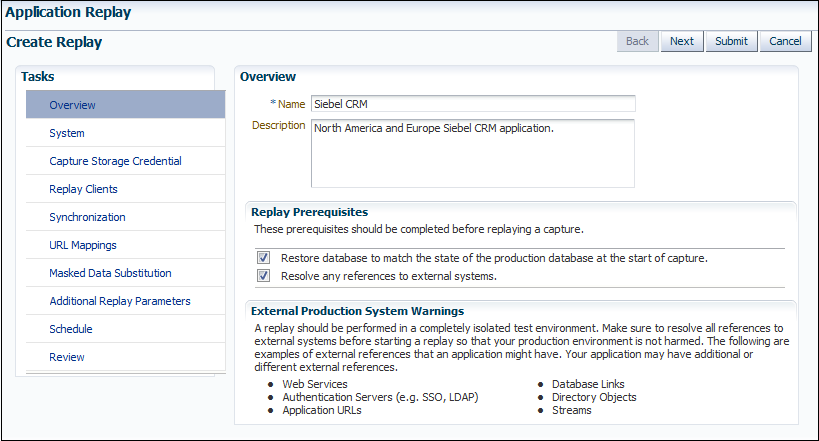
Task: Focus the Name field containing Siebel CRM
Action: click(x=473, y=104)
